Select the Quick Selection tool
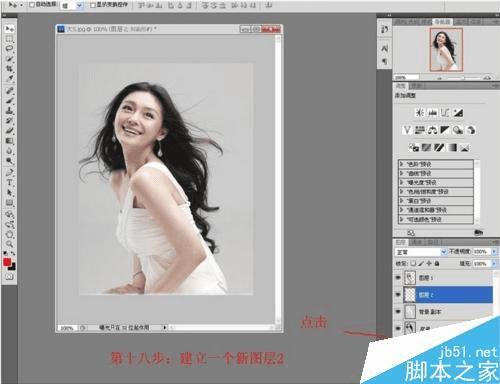The image size is (500, 384). (9, 59)
